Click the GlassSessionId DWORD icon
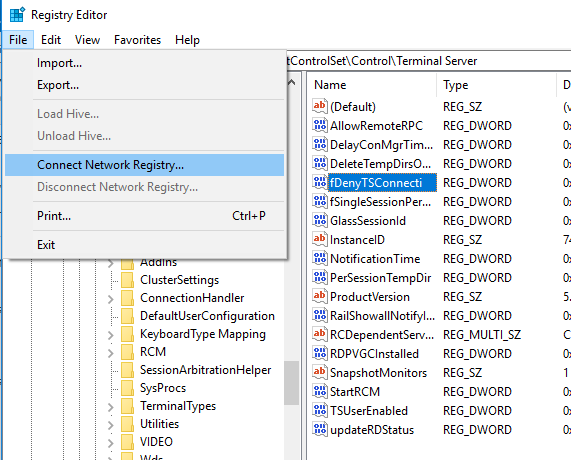 tap(320, 220)
